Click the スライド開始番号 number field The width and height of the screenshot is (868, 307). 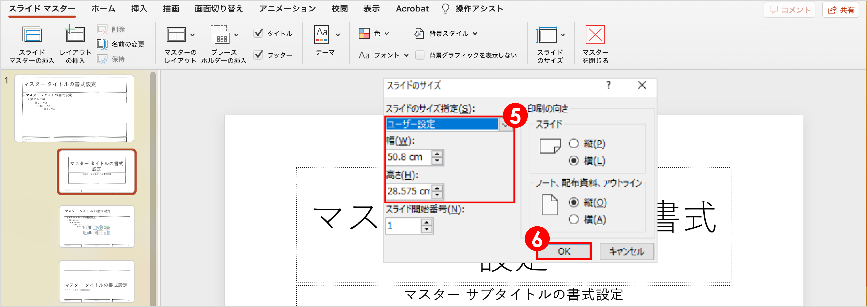(x=403, y=225)
